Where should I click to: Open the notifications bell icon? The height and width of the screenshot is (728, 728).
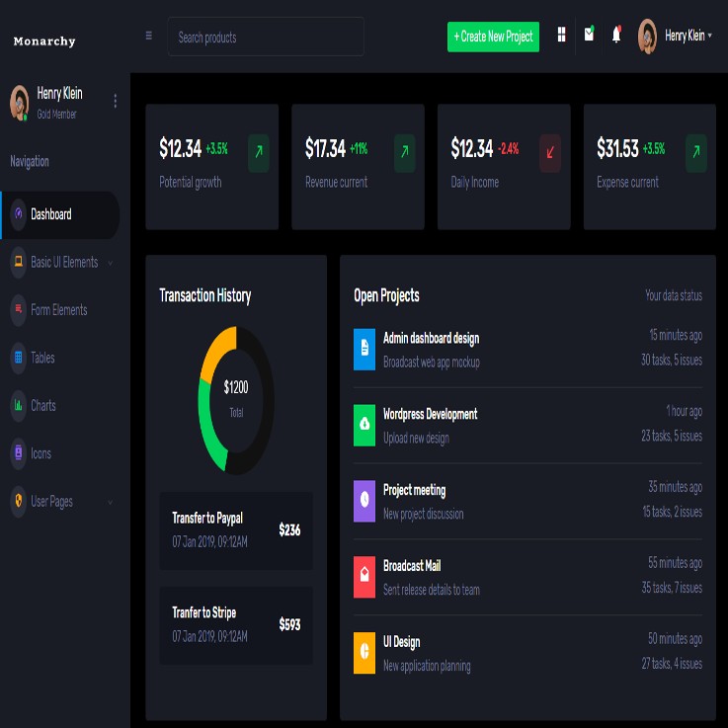(616, 35)
